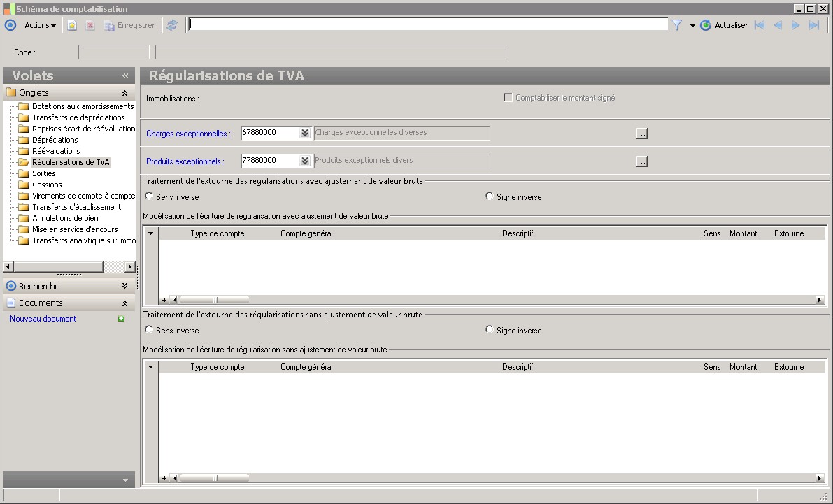The width and height of the screenshot is (833, 504).
Task: Collapse the Onglets section
Action: [124, 93]
